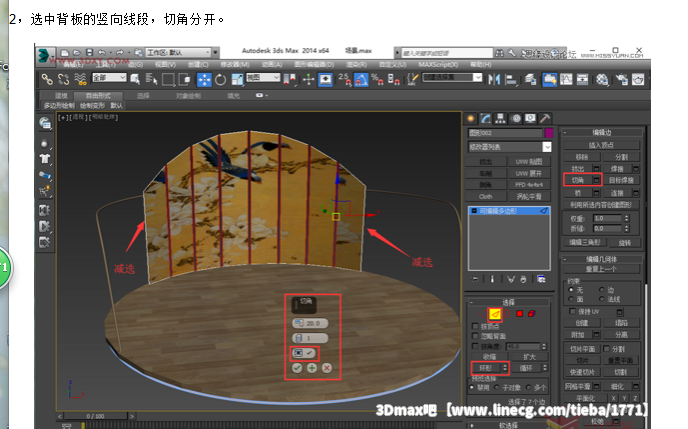Image resolution: width=688 pixels, height=429 pixels.
Task: Toggle the 忽略背面 checkbox
Action: 475,336
